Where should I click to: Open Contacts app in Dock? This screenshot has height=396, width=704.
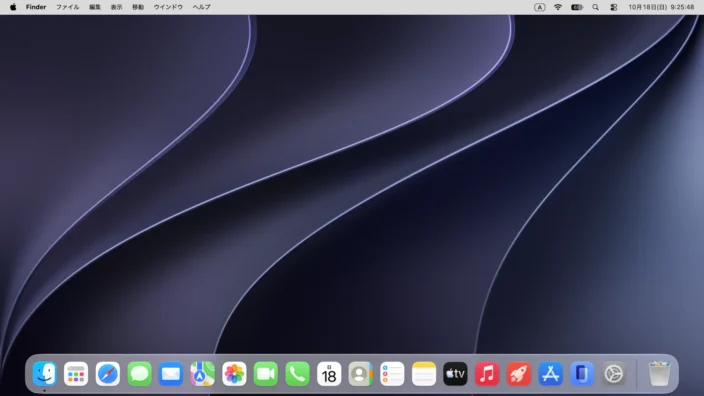(361, 374)
